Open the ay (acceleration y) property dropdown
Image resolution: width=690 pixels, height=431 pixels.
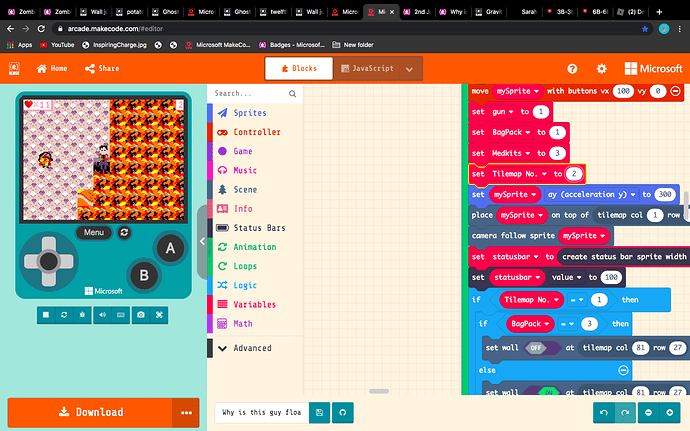coord(592,195)
